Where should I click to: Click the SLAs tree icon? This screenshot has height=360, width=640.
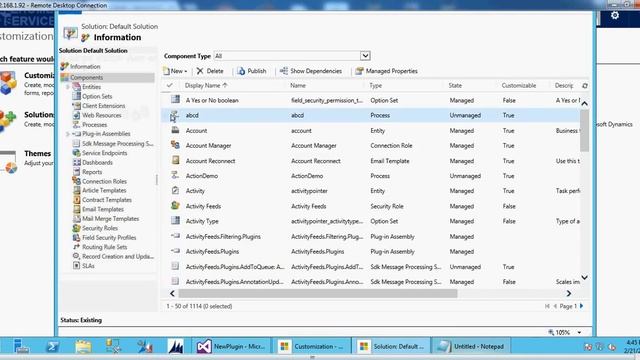[x=76, y=265]
